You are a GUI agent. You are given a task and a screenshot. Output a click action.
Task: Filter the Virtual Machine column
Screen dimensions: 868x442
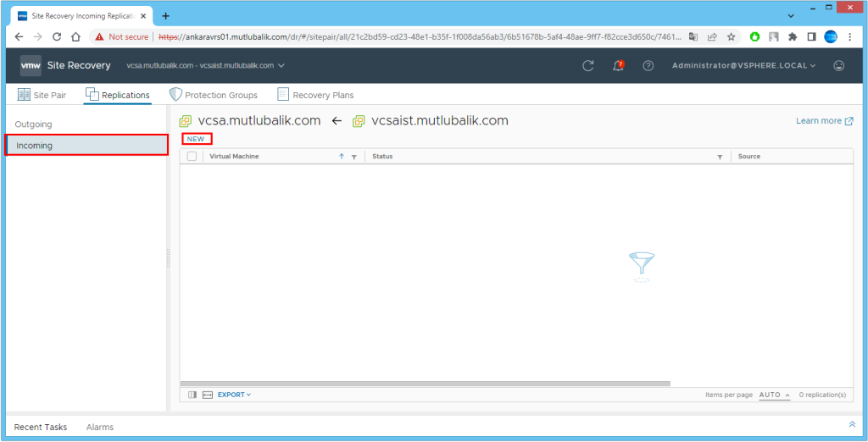[353, 157]
